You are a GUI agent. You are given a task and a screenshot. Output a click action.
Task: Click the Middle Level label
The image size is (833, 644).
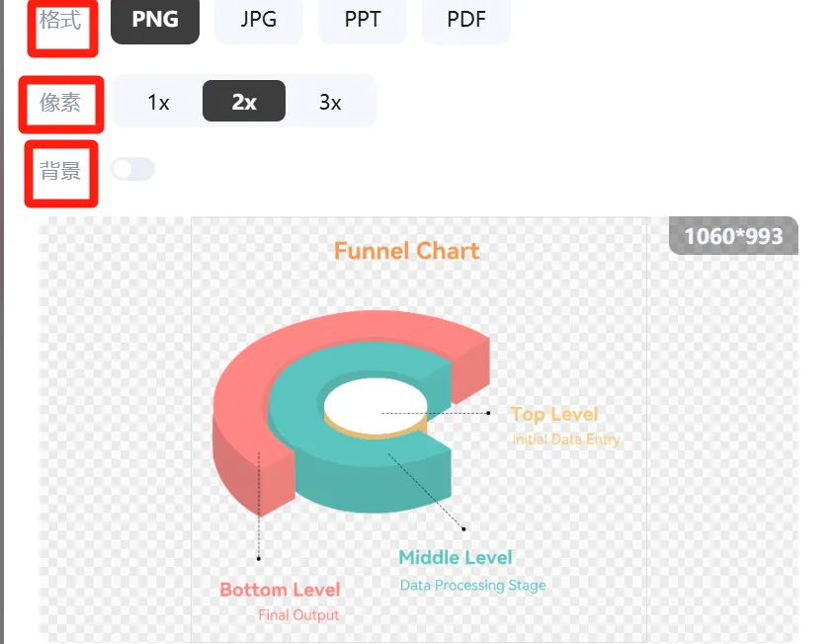[x=456, y=558]
